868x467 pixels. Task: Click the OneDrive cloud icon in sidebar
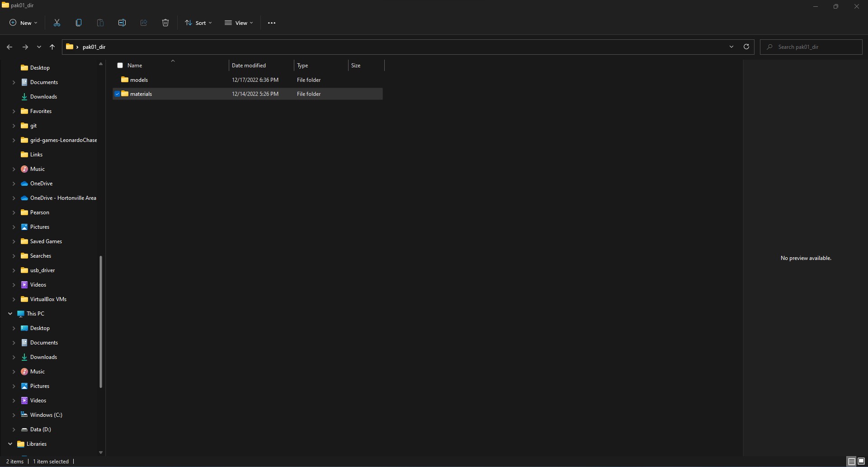click(24, 184)
